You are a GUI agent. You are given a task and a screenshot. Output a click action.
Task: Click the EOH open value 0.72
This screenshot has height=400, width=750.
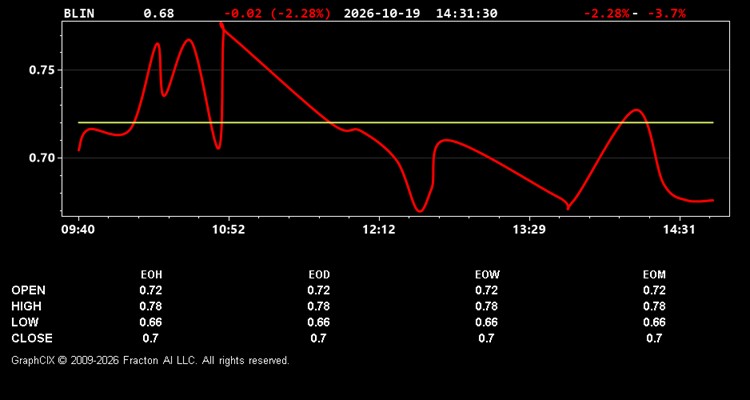click(x=151, y=290)
